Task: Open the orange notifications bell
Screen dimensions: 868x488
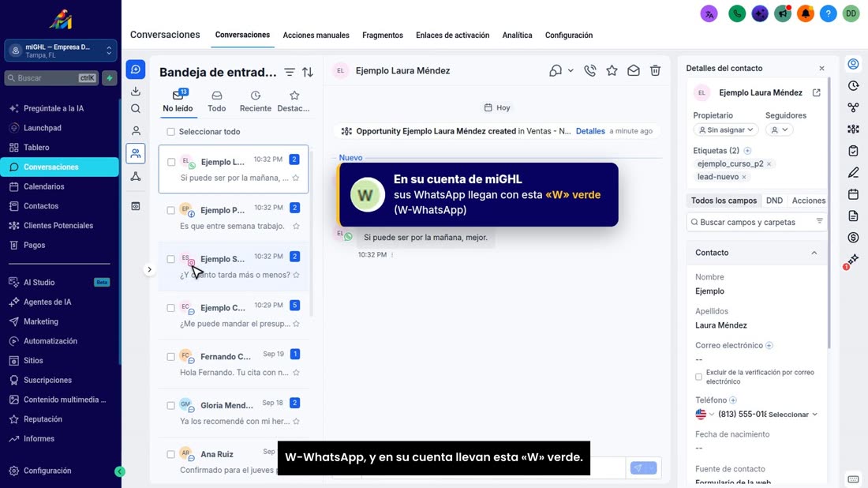Action: (x=805, y=14)
